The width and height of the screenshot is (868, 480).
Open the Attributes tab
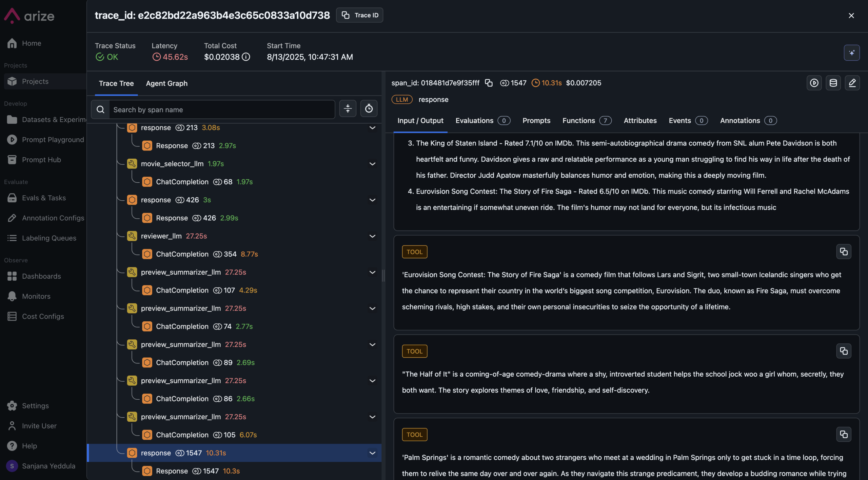pyautogui.click(x=640, y=121)
